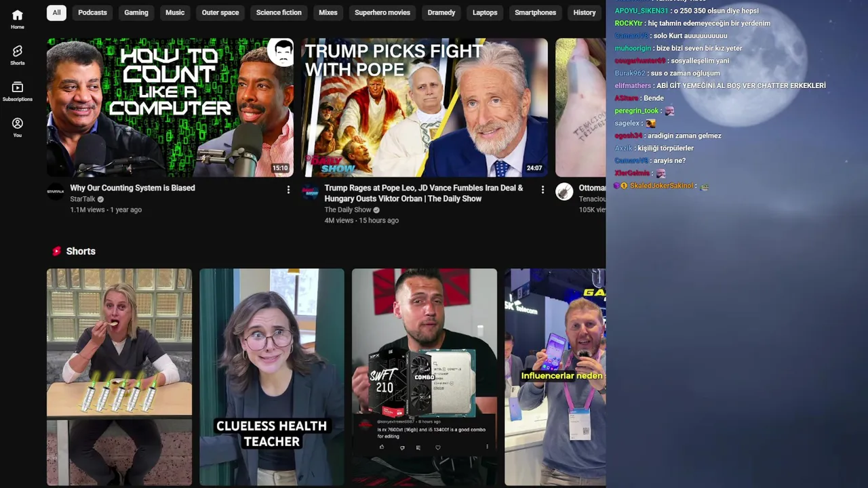Open StarTalk channel name link
Screen dimensions: 868x488
click(83, 199)
